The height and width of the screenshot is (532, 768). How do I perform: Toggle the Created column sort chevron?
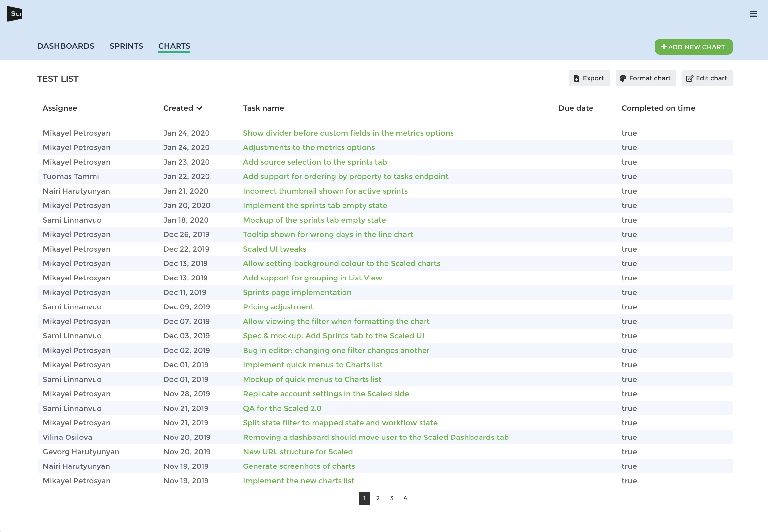[199, 108]
